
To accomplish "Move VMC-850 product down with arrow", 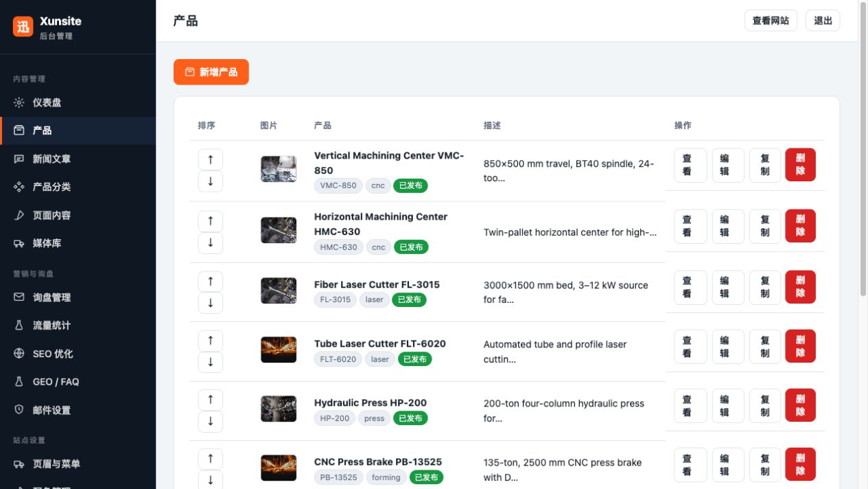I will 211,181.
